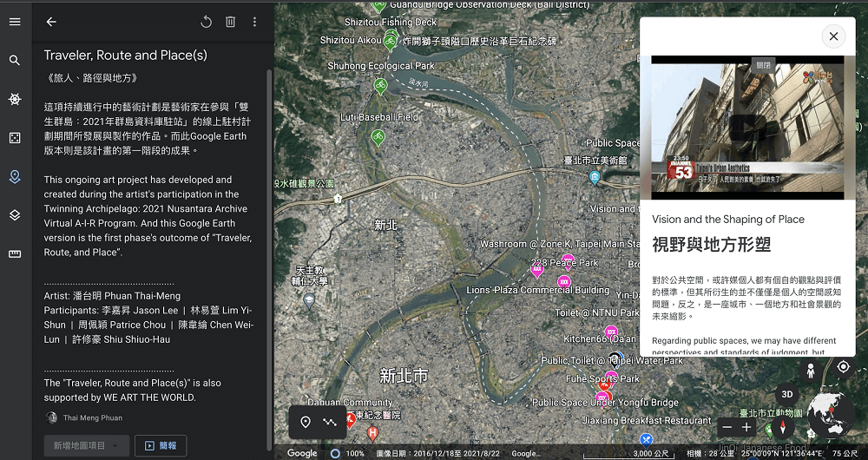Click the I'm Feeling Lucky dice icon

click(15, 138)
